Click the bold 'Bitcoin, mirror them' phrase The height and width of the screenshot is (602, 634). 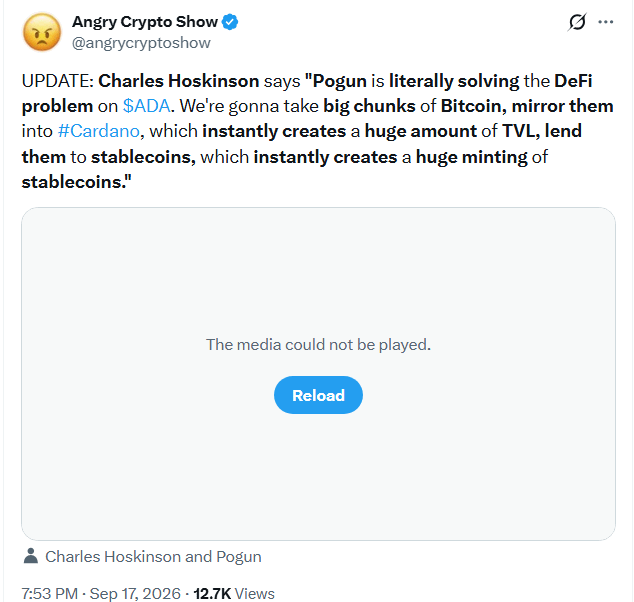[527, 106]
